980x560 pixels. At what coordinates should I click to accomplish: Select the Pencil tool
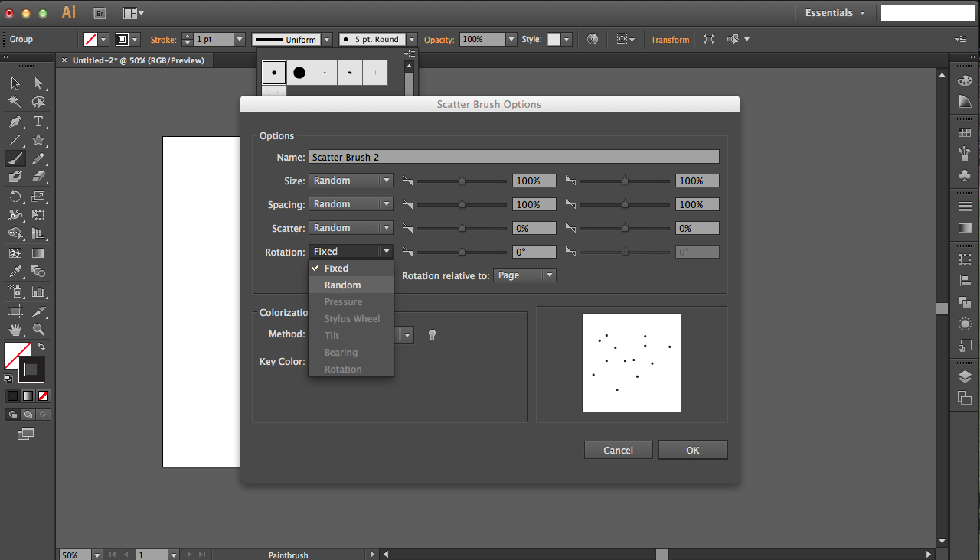[38, 158]
